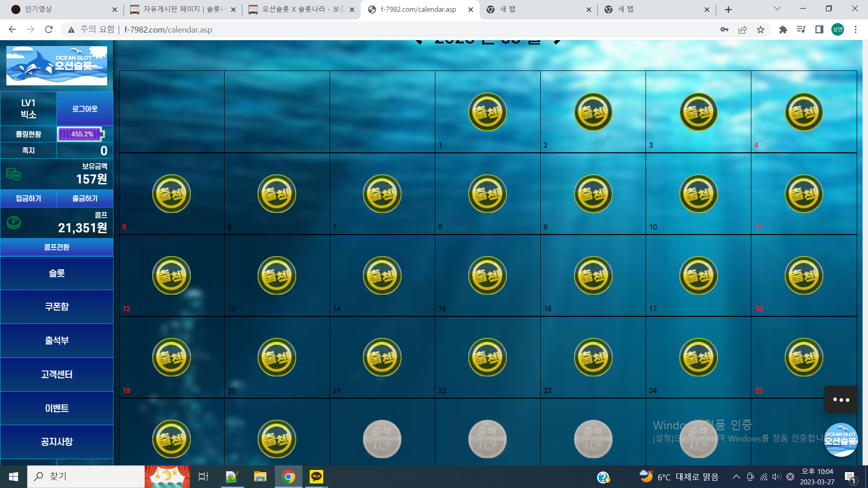Click the 로그아웃 button
868x488 pixels.
(x=85, y=109)
